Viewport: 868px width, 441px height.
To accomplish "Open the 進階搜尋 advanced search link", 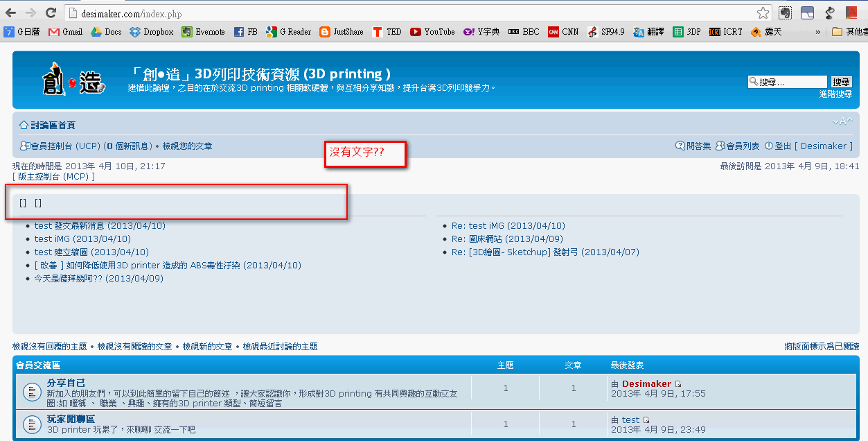I will (835, 94).
